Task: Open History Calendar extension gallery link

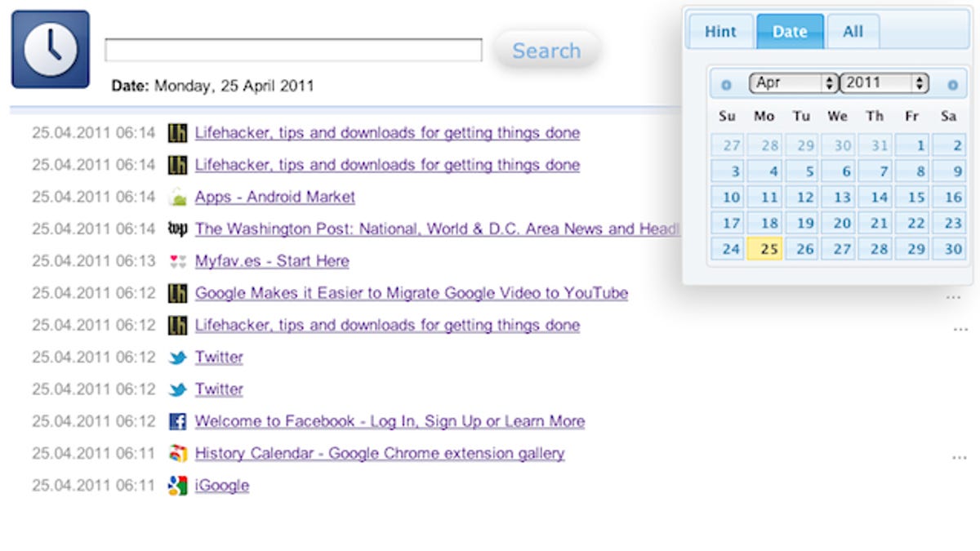Action: point(380,453)
